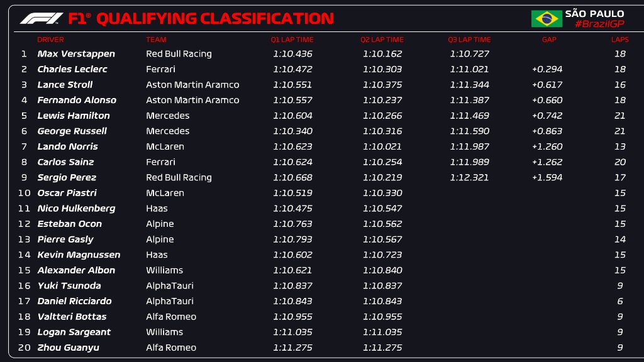This screenshot has width=644, height=362.
Task: Click the TEAM column header
Action: tap(156, 40)
